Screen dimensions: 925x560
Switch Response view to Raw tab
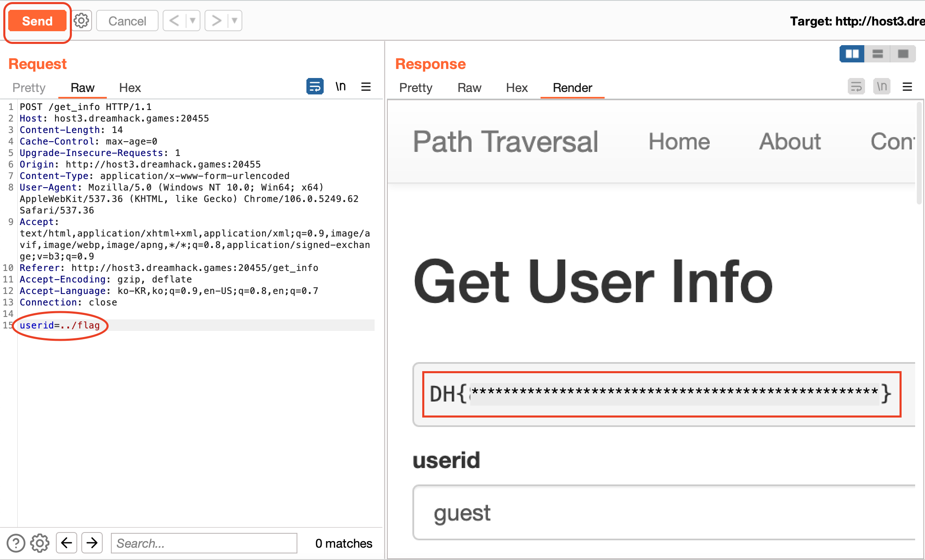pos(469,87)
